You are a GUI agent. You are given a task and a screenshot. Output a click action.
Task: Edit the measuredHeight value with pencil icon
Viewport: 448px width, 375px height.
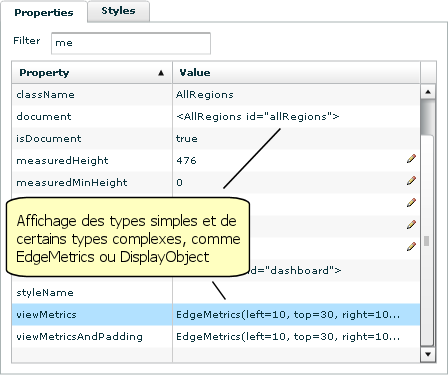pos(411,159)
